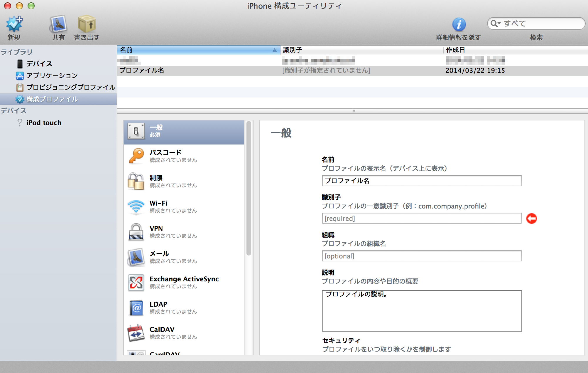Click the 名前 profile name field
The image size is (588, 373).
pyautogui.click(x=422, y=181)
